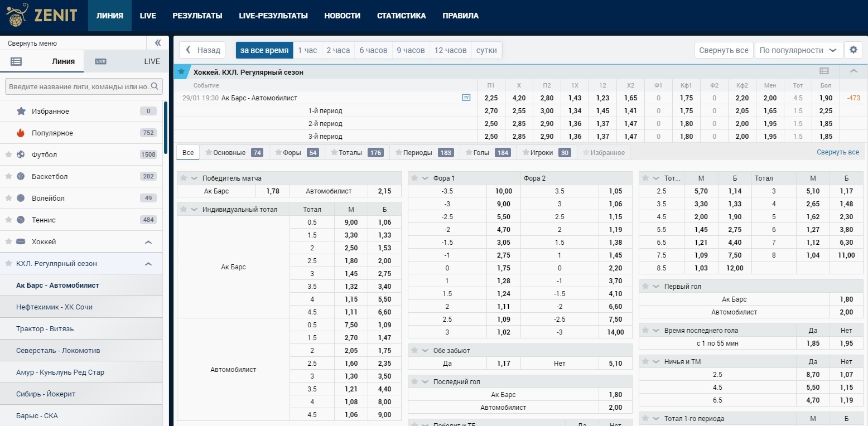Click the Свернуть все button

point(724,50)
